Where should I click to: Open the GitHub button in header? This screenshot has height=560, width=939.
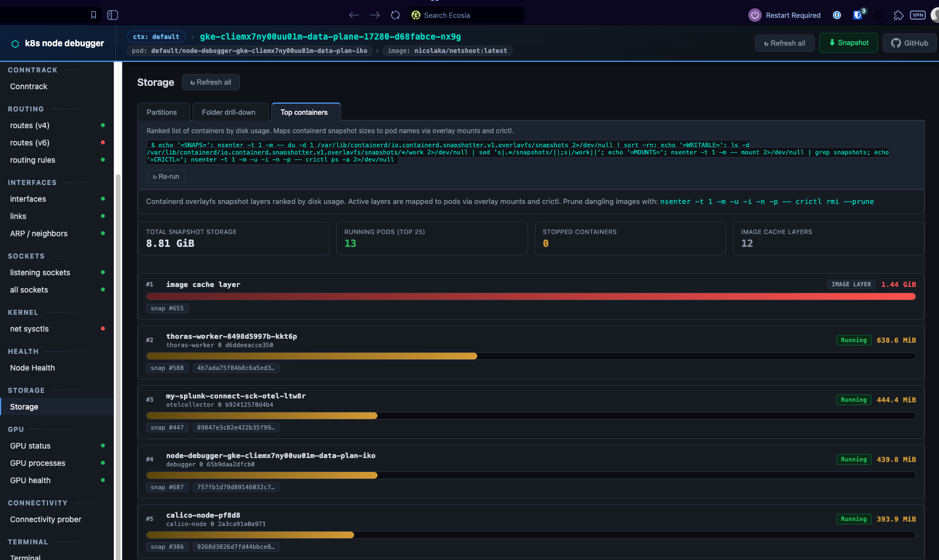[909, 43]
